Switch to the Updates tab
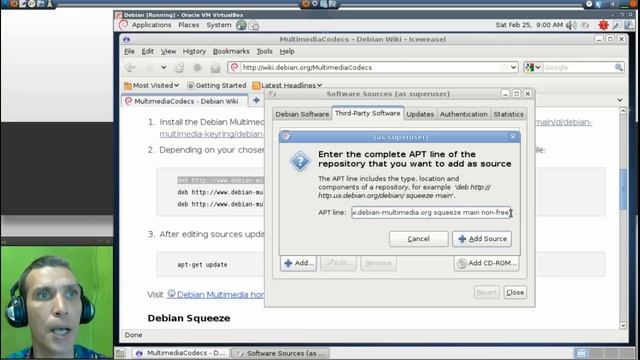Viewport: 640px width, 360px height. (420, 114)
